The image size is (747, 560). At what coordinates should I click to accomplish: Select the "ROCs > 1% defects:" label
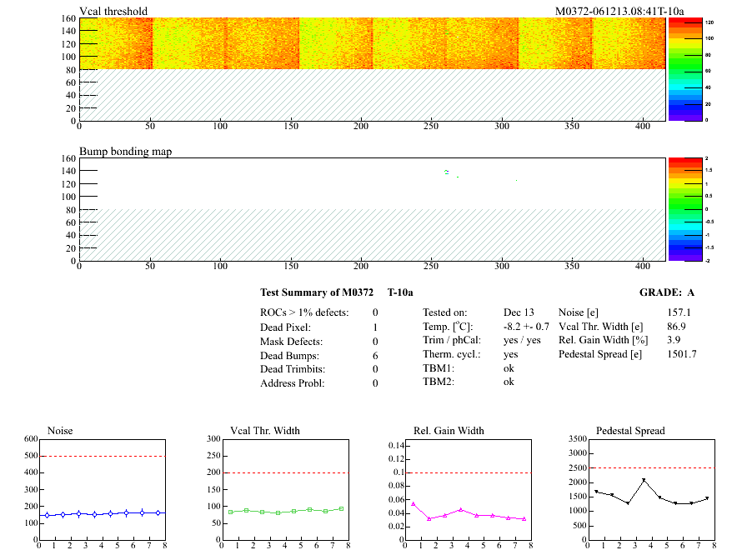click(x=304, y=312)
